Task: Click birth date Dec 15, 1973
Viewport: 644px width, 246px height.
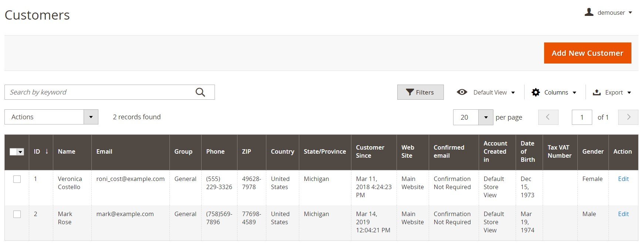Action: pos(527,187)
